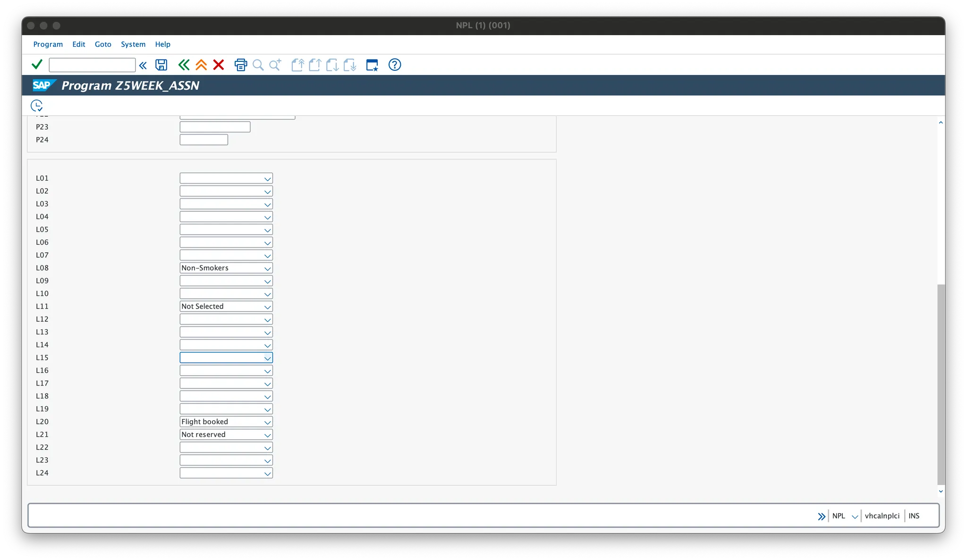The height and width of the screenshot is (560, 967).
Task: Click the new GUI window icon
Action: pos(372,65)
